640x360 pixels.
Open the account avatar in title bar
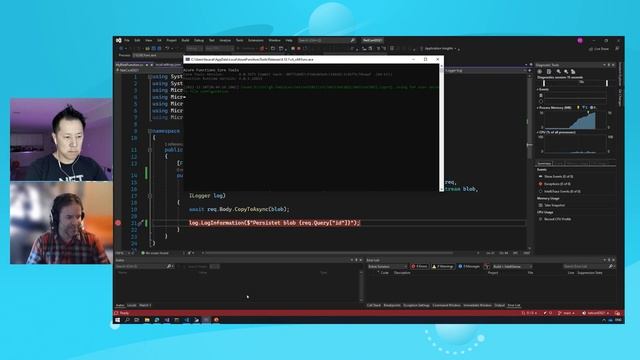(x=580, y=40)
